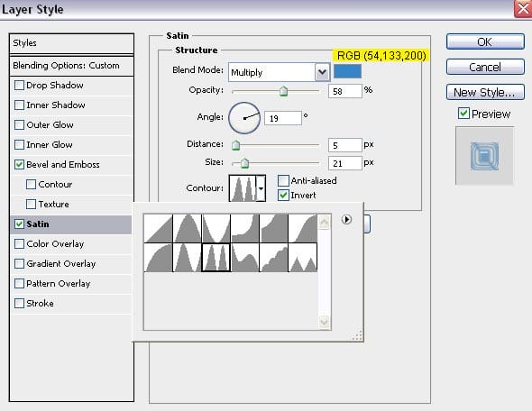Enable the Drop Shadow effect checkbox
Viewport: 532px width, 411px height.
19,85
